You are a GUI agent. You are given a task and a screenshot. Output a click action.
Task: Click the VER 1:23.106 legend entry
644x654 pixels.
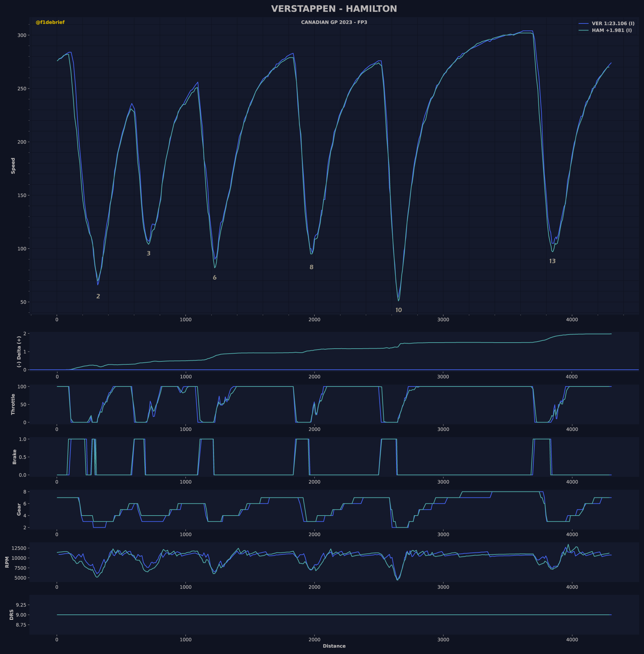[x=613, y=24]
